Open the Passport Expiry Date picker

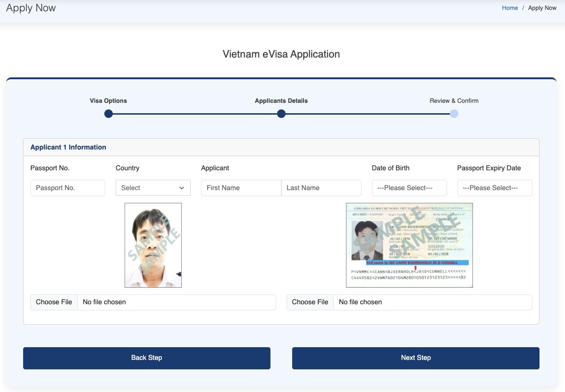[495, 188]
